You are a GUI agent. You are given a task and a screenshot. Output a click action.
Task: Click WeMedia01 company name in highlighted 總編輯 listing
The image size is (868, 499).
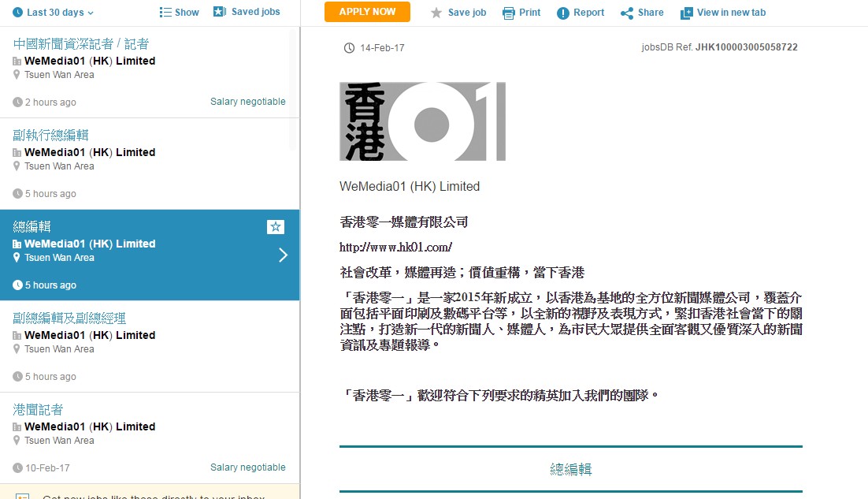90,244
